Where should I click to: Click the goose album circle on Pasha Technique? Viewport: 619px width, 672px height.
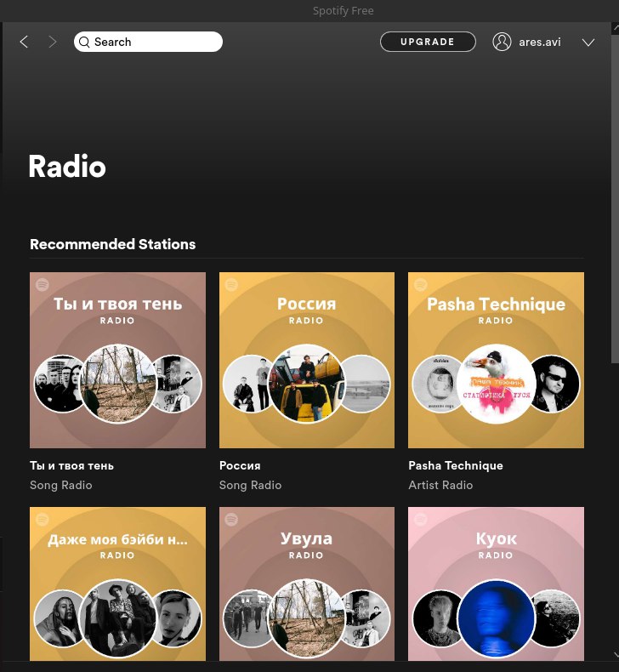click(496, 384)
